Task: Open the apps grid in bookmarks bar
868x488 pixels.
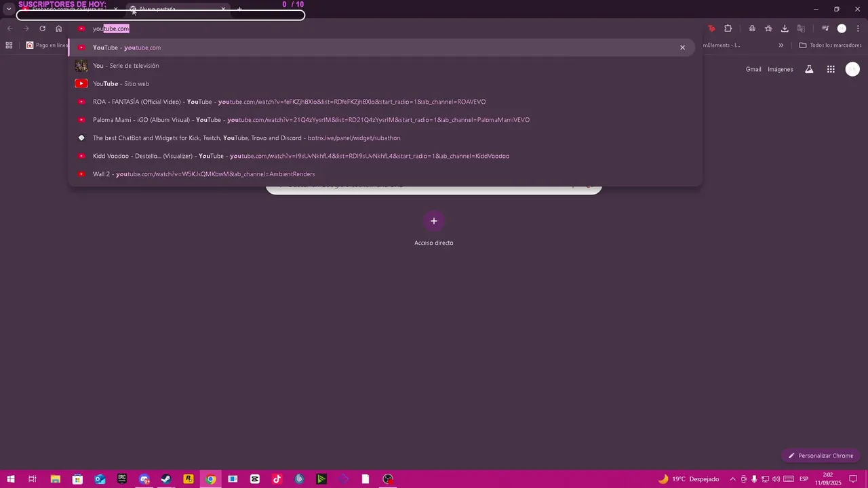Action: [9, 45]
